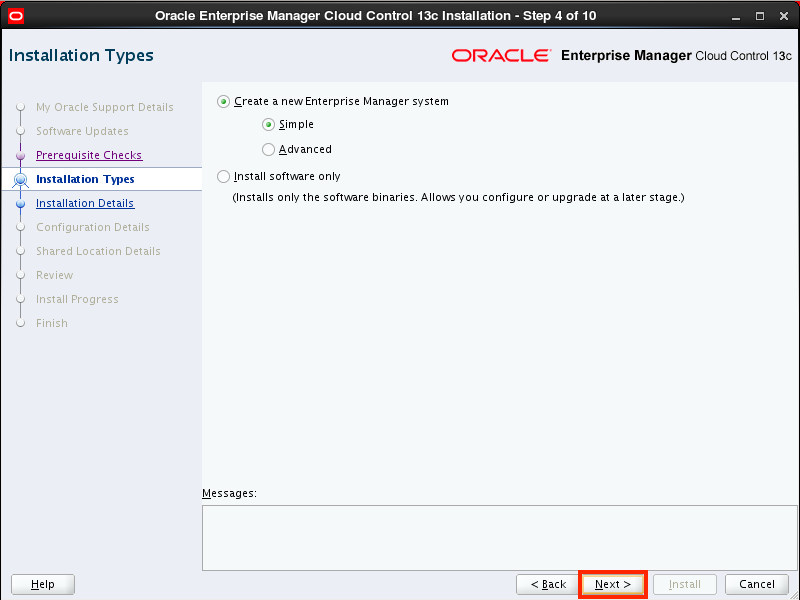Click the Installation Types step marker icon
Screen dimensions: 800x600
click(x=20, y=180)
